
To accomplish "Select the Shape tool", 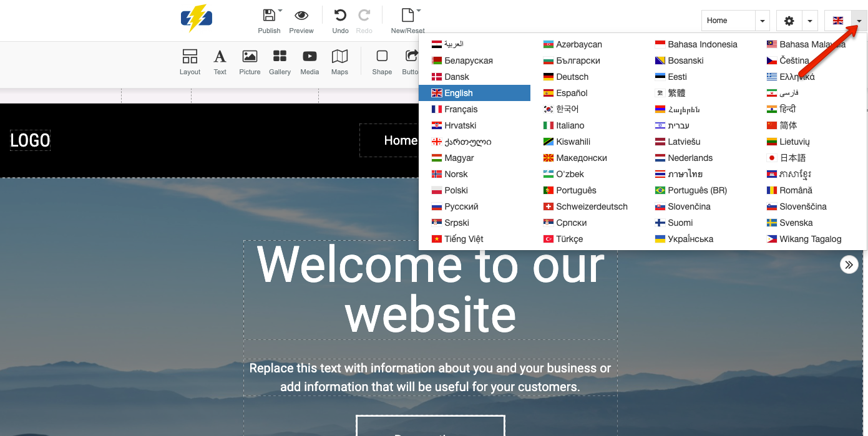I will click(382, 61).
